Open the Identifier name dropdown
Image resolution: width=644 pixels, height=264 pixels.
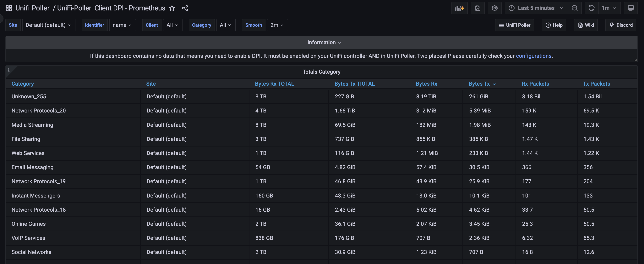pyautogui.click(x=122, y=25)
